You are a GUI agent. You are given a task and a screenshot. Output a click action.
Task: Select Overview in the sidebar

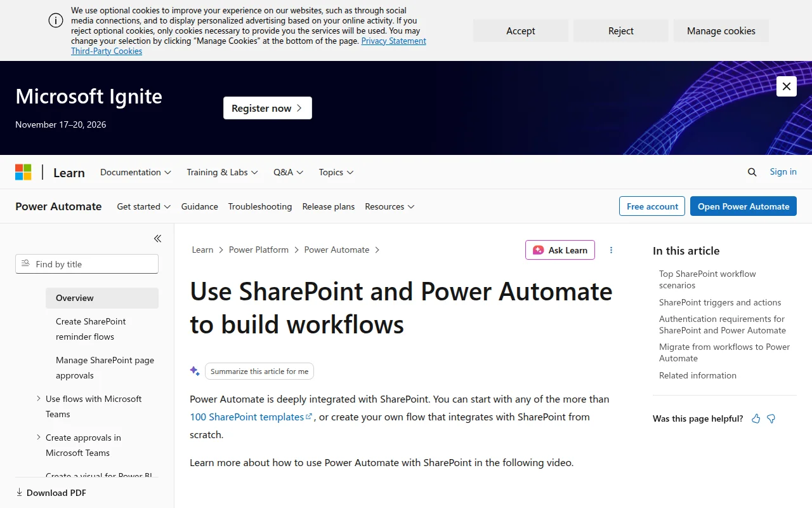102,298
